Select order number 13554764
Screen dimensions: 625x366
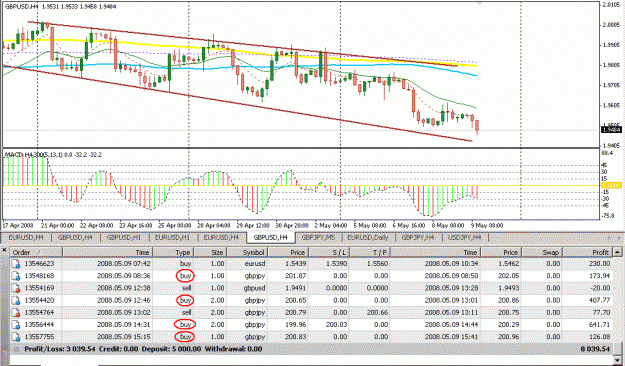(39, 312)
